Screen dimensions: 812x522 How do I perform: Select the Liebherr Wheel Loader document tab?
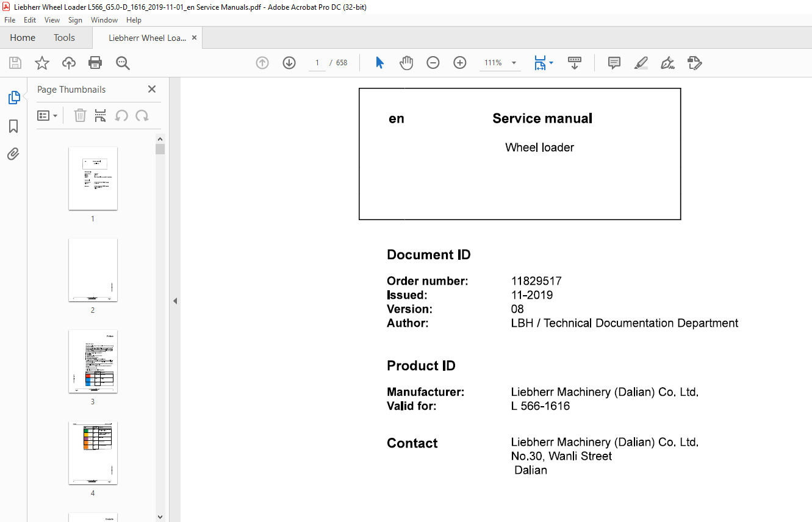(x=147, y=38)
